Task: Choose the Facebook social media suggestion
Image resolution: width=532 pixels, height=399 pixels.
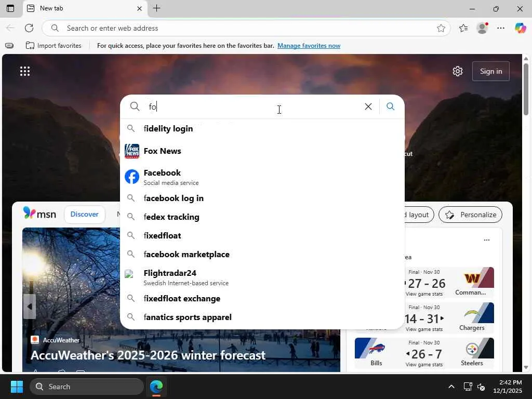Action: [x=262, y=177]
